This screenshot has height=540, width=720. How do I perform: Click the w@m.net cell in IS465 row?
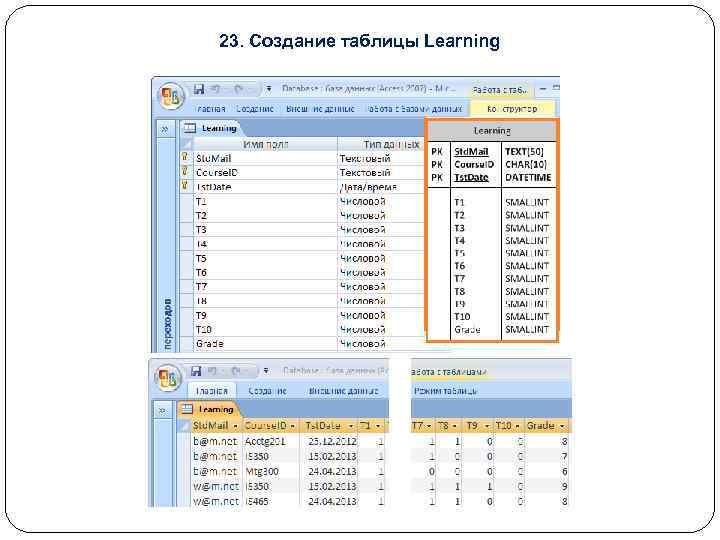point(216,501)
